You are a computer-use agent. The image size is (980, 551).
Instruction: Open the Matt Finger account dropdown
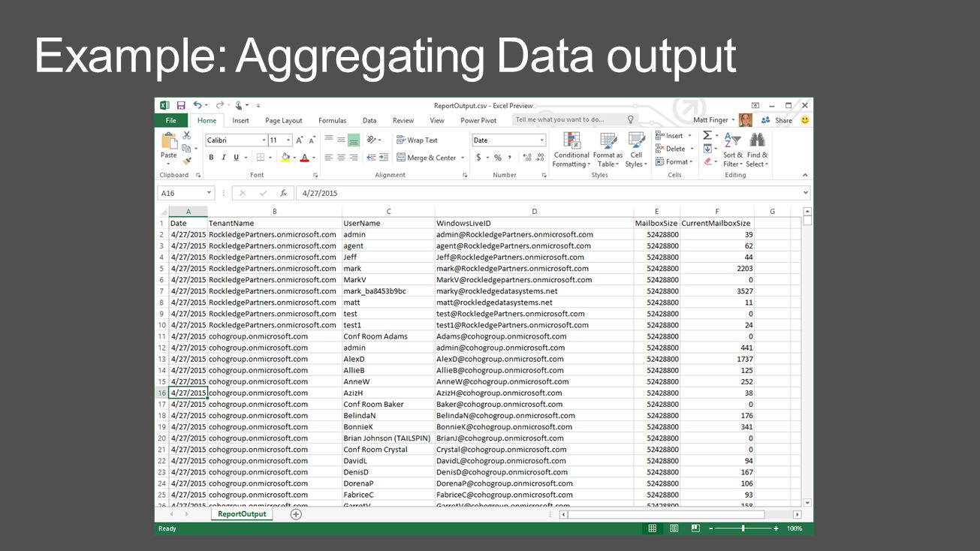click(714, 120)
